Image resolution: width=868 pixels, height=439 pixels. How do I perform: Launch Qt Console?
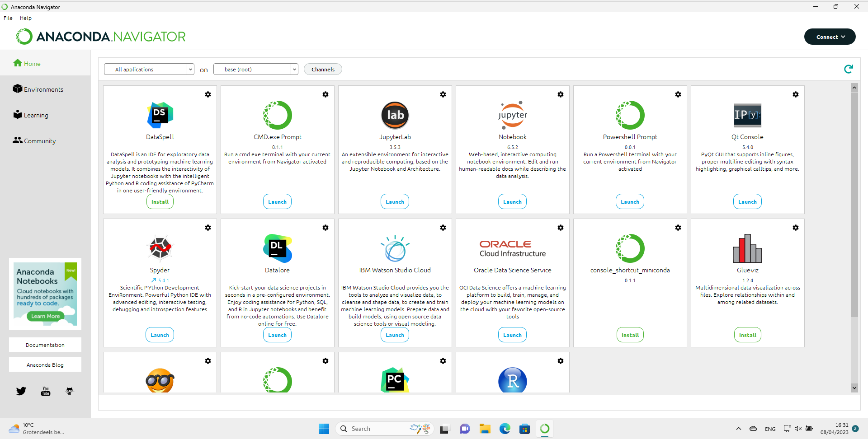748,202
